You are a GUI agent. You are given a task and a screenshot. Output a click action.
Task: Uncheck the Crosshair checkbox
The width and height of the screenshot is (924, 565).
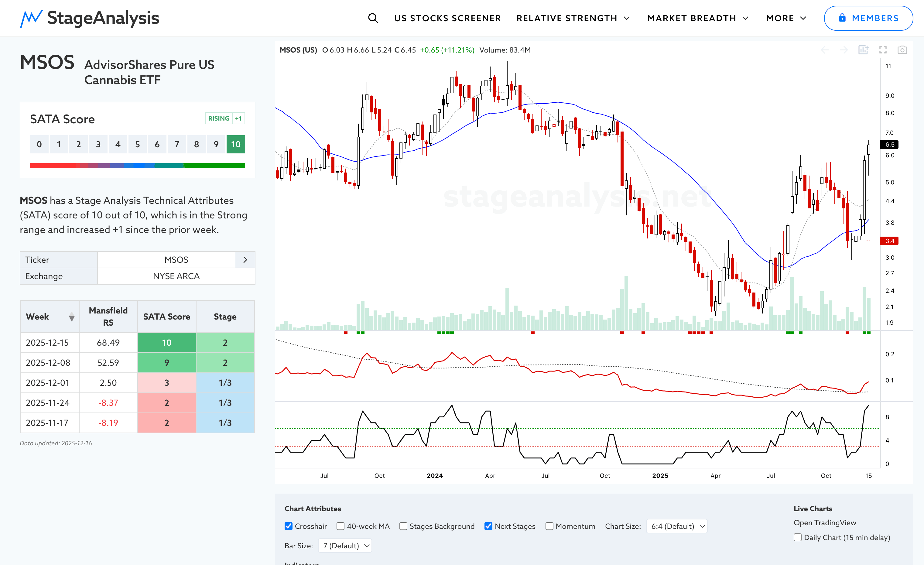(x=288, y=526)
